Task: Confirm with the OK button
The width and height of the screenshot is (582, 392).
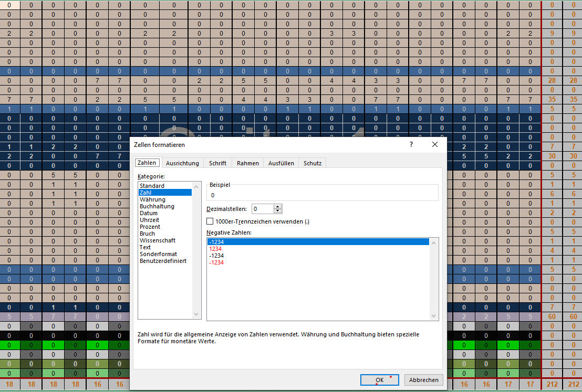Action: pos(379,380)
